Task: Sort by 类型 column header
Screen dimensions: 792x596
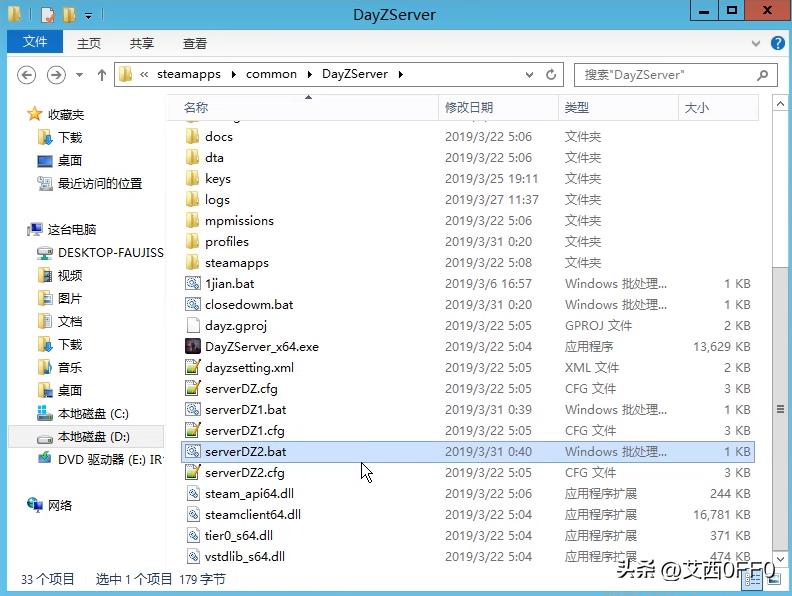Action: (618, 108)
